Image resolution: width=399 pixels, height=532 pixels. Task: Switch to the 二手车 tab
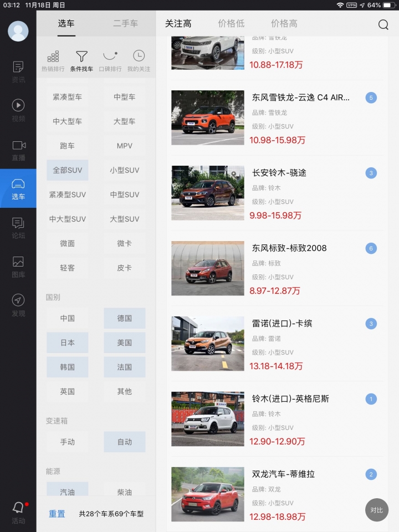click(x=126, y=23)
